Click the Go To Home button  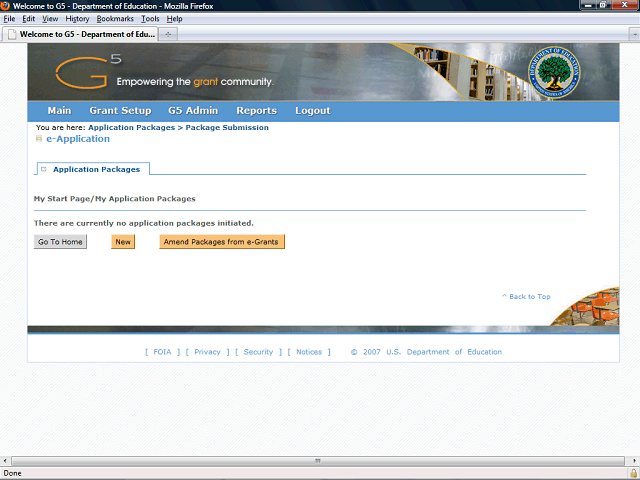[60, 242]
